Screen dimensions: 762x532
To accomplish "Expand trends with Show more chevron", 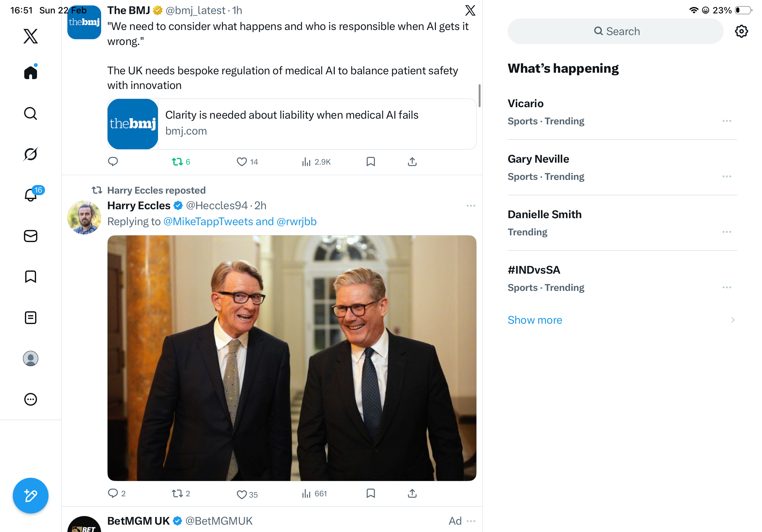I will point(732,320).
